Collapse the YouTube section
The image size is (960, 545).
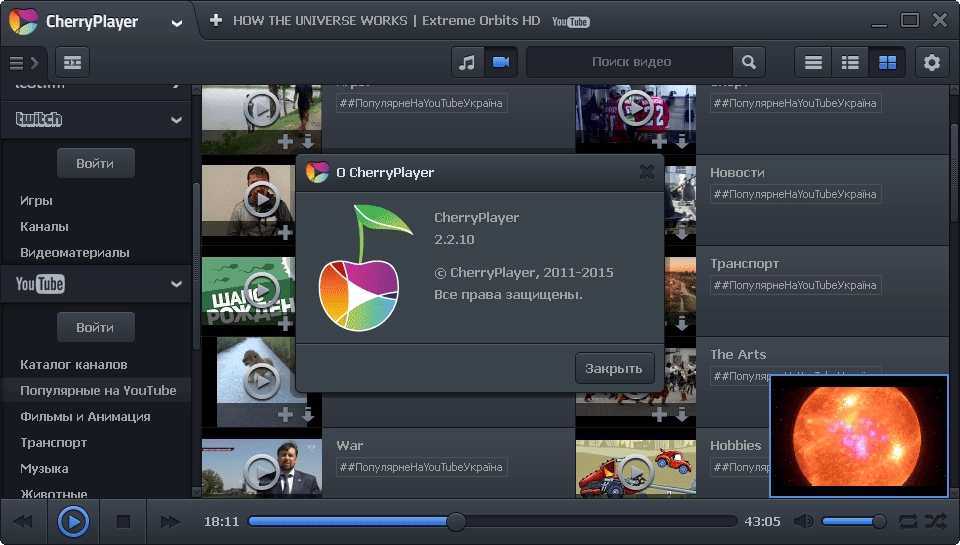[176, 284]
